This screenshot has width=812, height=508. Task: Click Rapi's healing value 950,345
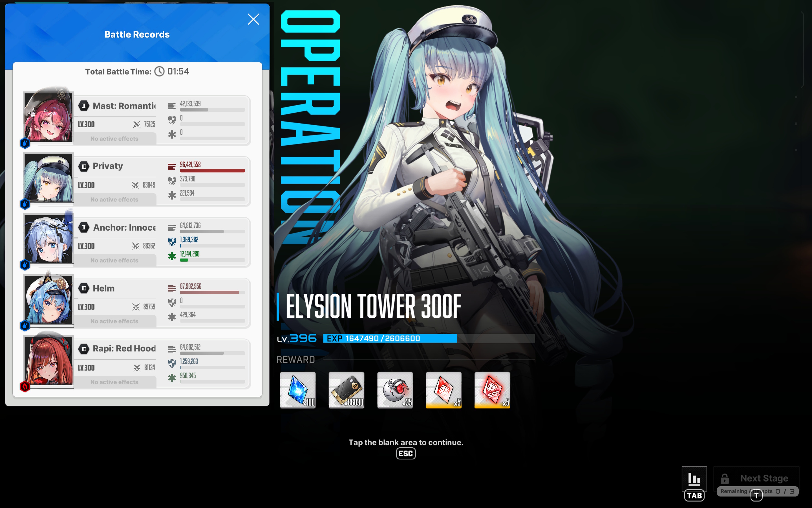tap(188, 375)
